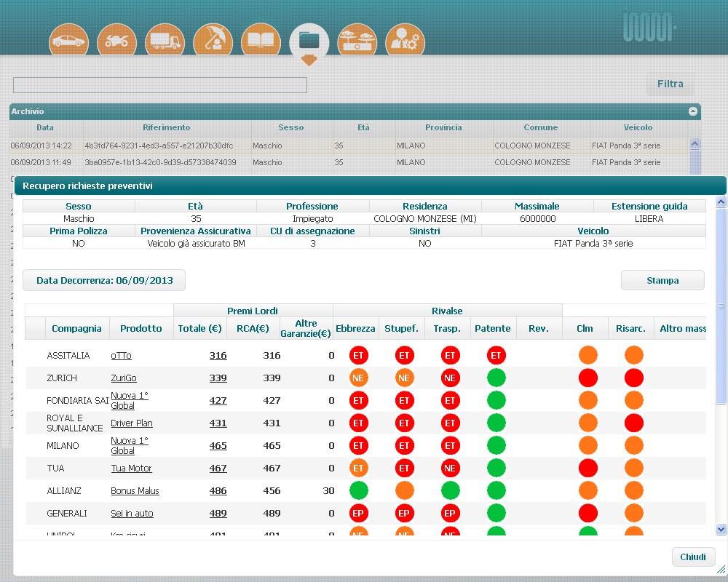
Task: Open the open-book section icon
Action: [x=261, y=41]
